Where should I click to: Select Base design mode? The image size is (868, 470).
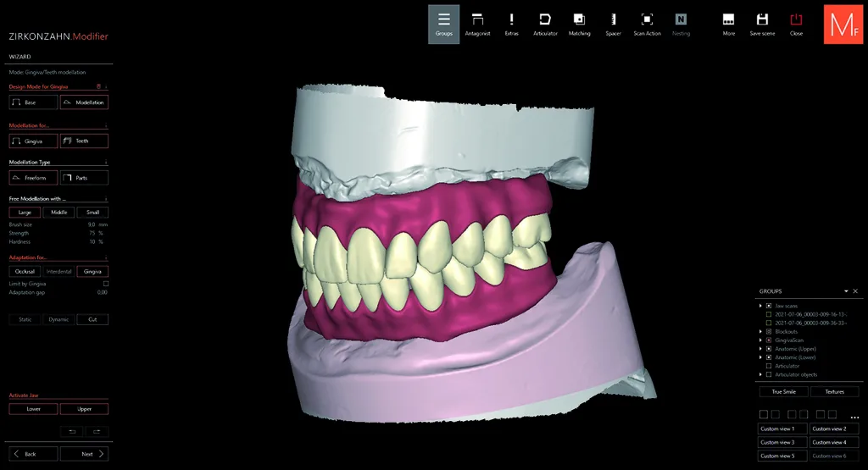(33, 102)
